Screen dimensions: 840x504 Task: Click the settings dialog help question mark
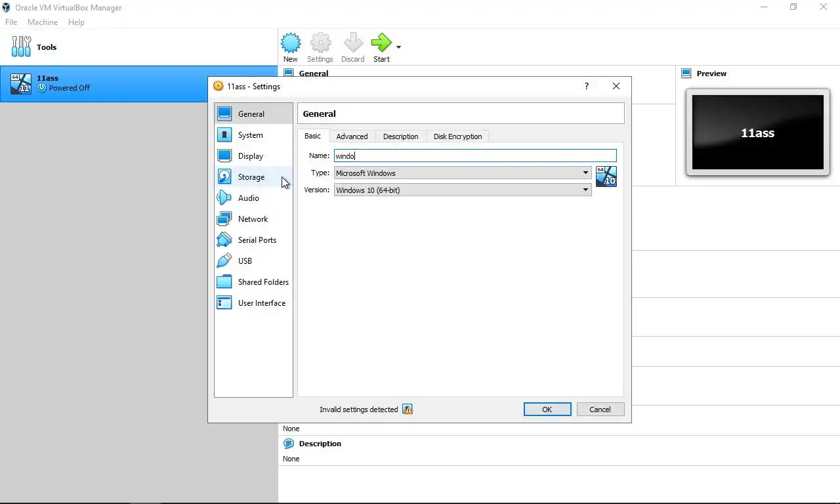click(587, 86)
